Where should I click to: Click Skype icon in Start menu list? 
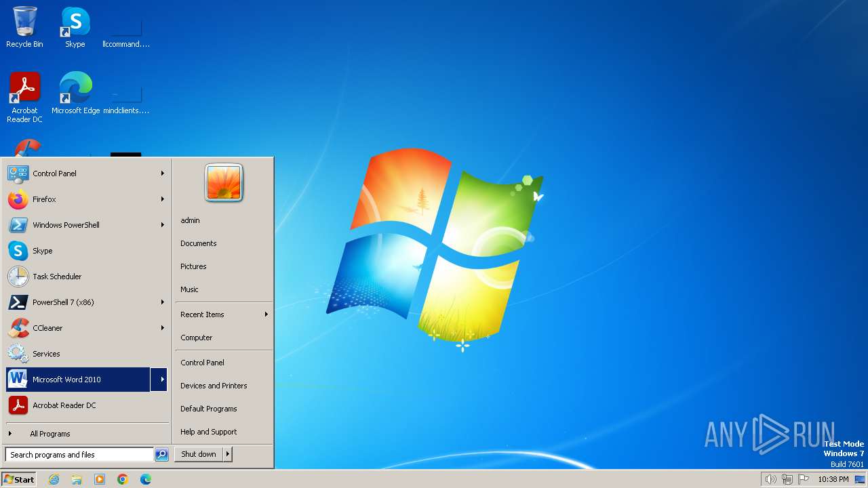pos(18,251)
